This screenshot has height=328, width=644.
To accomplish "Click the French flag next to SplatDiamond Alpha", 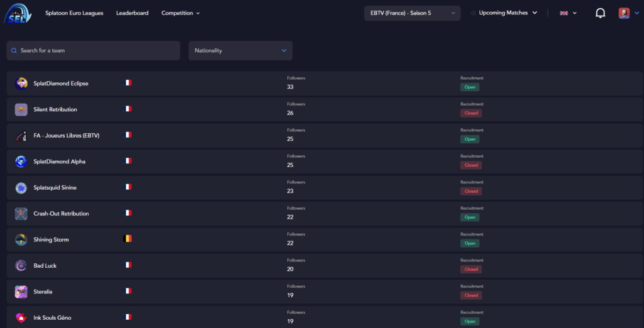I will 127,160.
